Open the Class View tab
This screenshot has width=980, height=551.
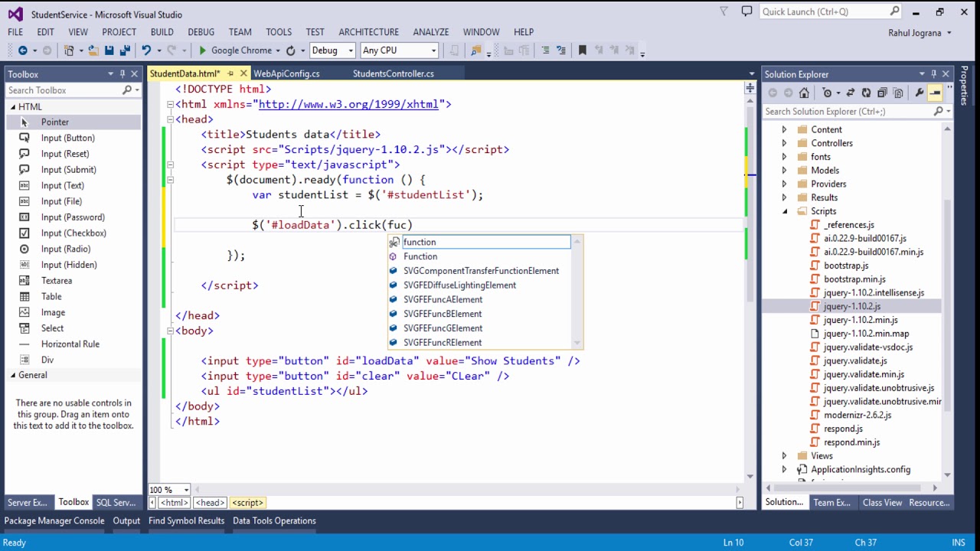click(x=882, y=503)
